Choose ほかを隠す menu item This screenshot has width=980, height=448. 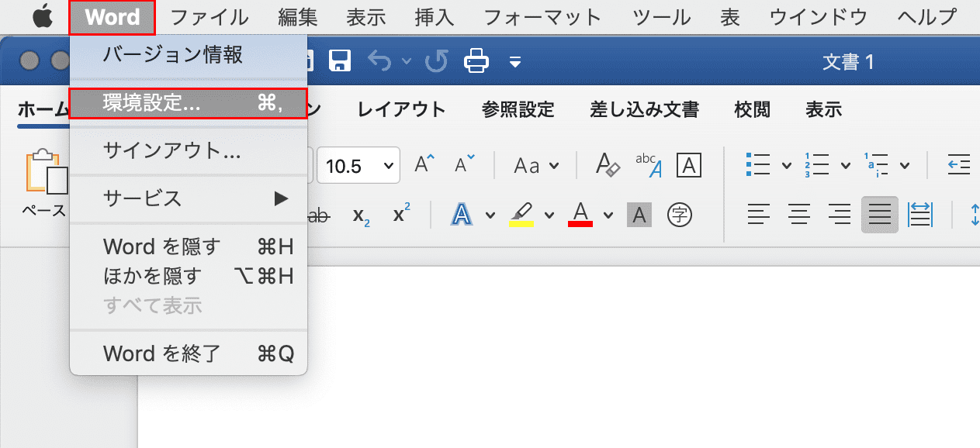click(189, 276)
